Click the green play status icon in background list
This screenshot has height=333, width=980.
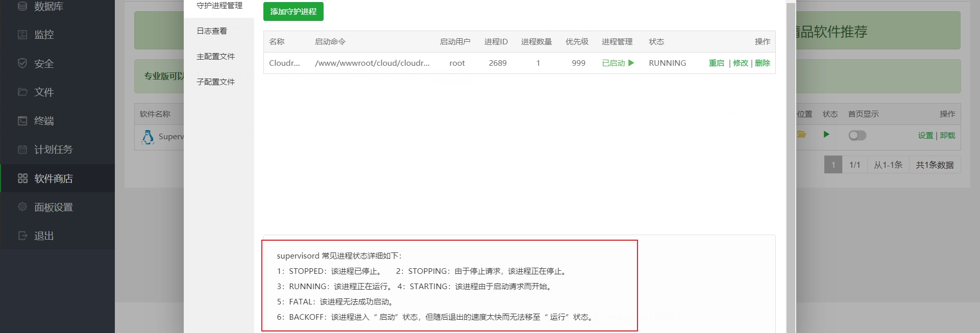click(x=826, y=135)
